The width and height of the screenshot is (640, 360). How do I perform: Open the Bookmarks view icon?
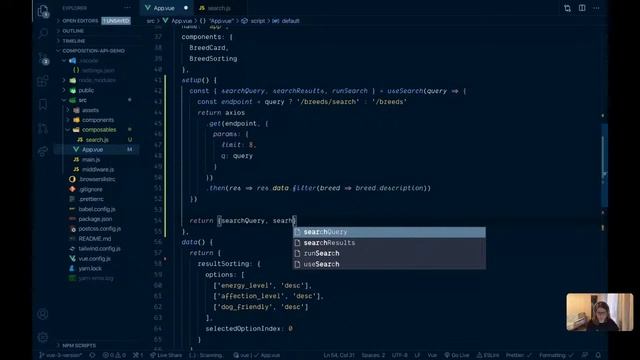43,104
